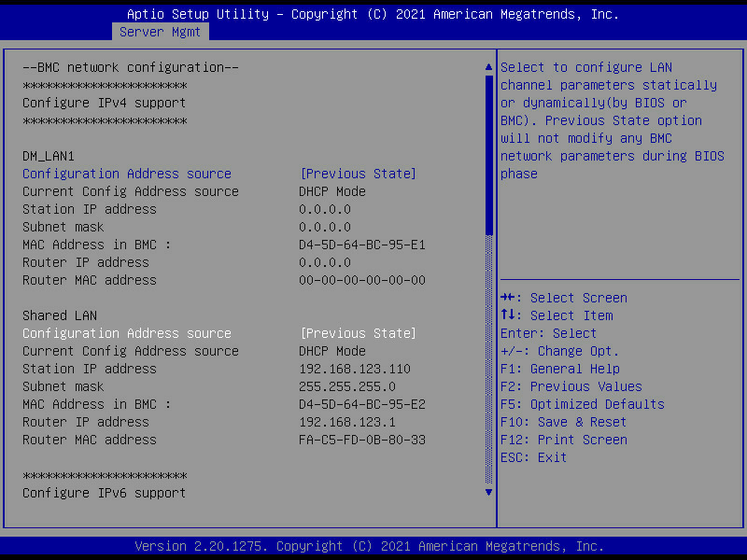The image size is (747, 560).
Task: Select the Shared LAN station IP 192.168.123.110
Action: point(354,369)
